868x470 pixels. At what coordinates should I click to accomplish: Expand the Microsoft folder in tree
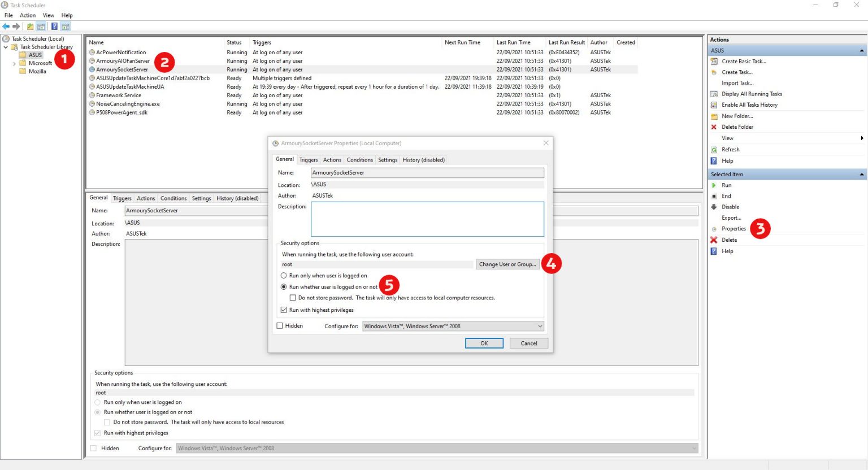click(14, 63)
